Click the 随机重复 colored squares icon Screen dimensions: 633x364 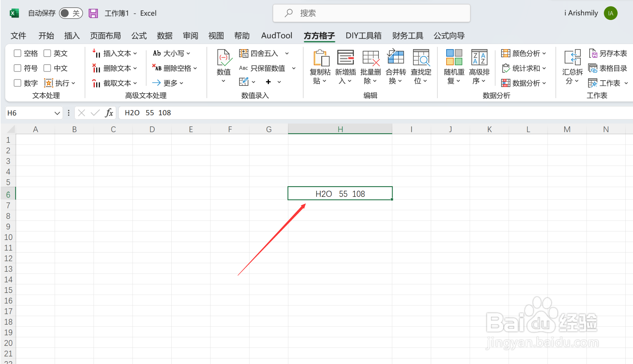(454, 58)
